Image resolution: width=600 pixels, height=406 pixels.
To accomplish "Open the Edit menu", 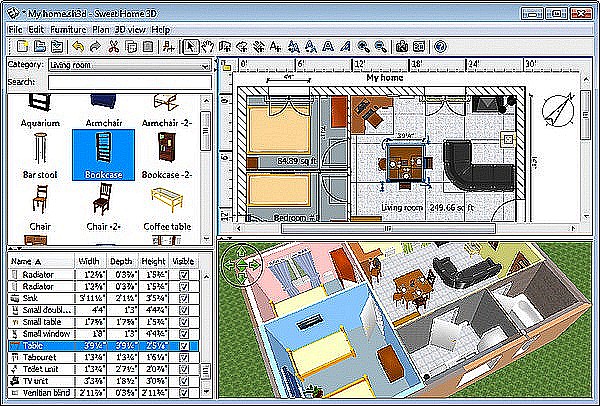I will click(x=36, y=29).
